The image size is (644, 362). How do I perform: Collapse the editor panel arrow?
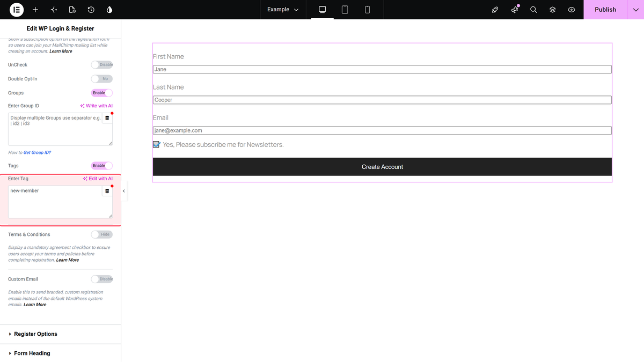(124, 191)
